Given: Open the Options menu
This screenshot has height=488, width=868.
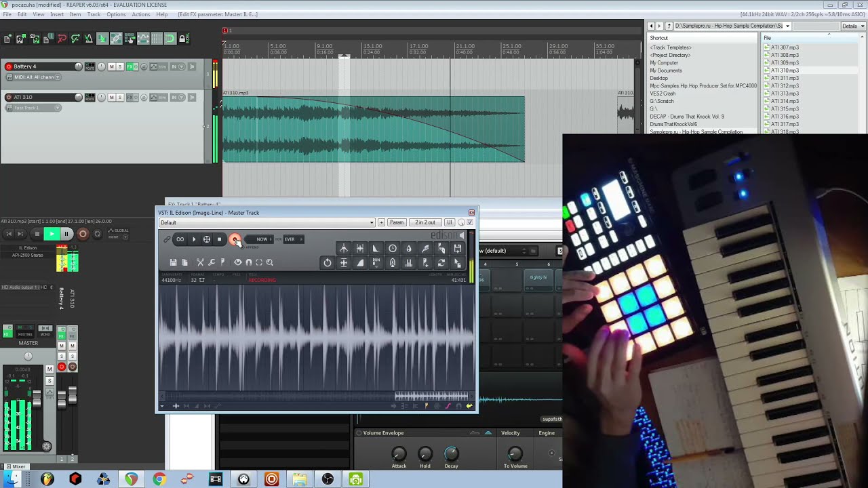Looking at the screenshot, I should point(116,14).
